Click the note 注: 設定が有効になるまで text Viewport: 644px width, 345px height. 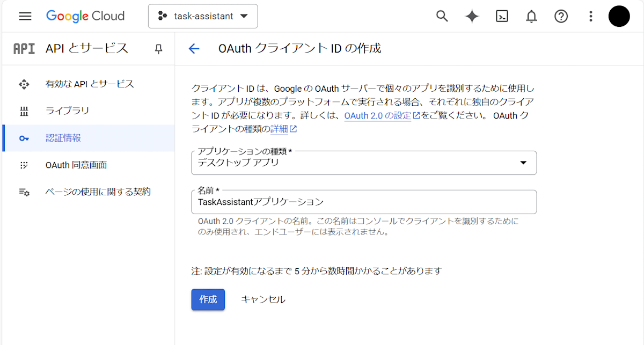(316, 271)
